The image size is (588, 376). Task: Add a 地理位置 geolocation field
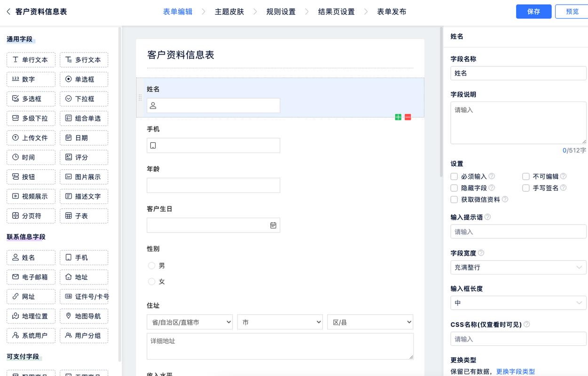[31, 316]
